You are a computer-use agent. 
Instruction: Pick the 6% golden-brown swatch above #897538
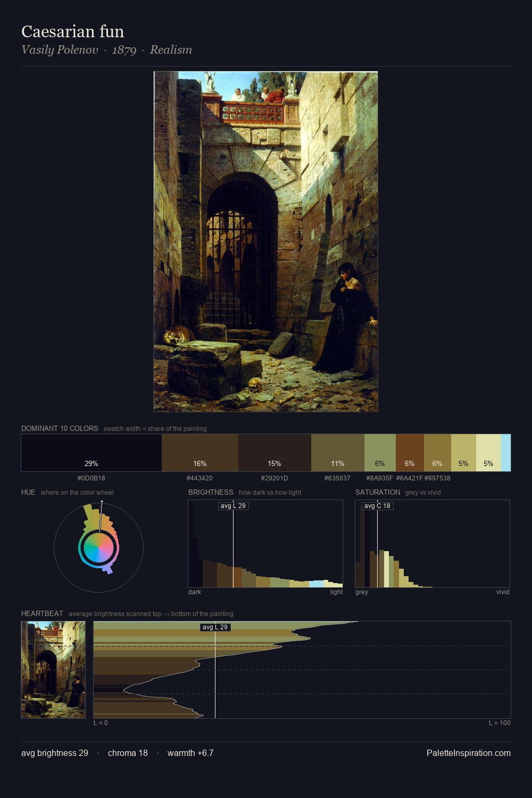(x=437, y=453)
